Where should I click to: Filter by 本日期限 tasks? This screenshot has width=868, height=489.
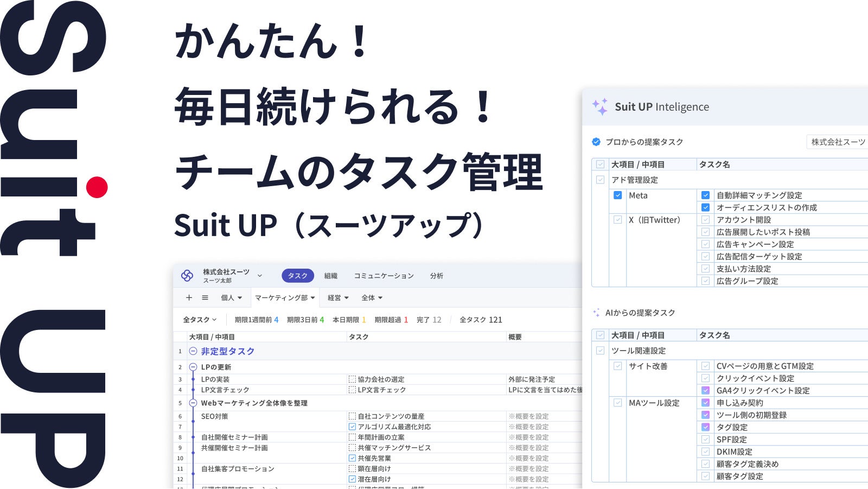tap(349, 320)
